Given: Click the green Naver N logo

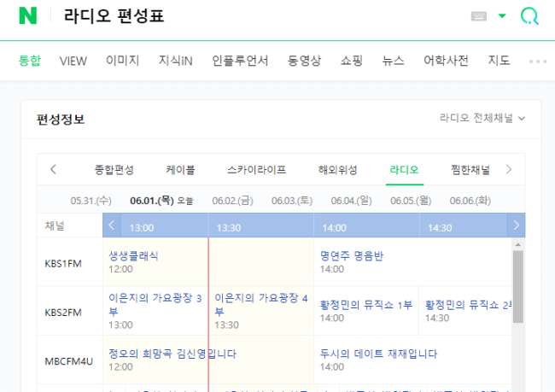Looking at the screenshot, I should coord(28,16).
